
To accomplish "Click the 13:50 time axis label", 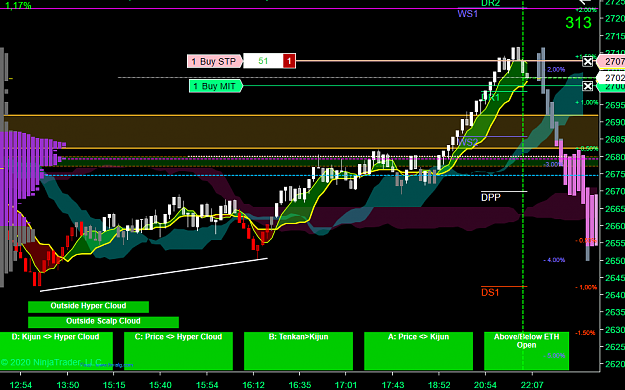I will click(x=68, y=385).
